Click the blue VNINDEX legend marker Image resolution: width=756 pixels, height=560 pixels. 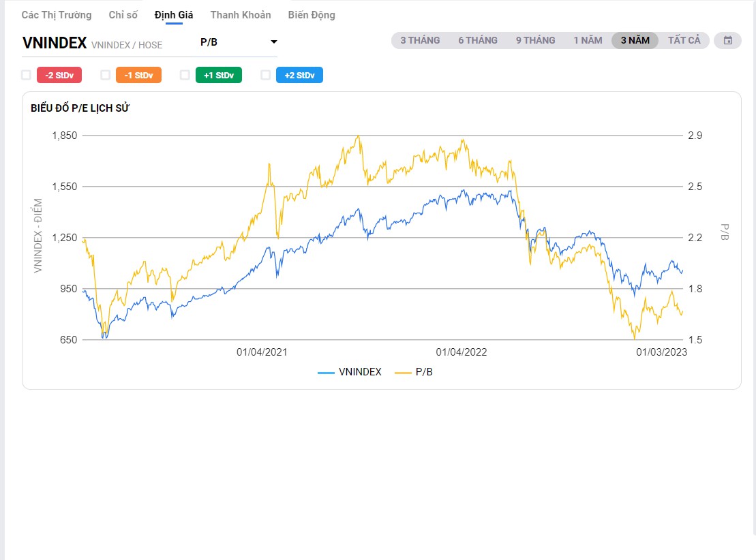[x=326, y=372]
